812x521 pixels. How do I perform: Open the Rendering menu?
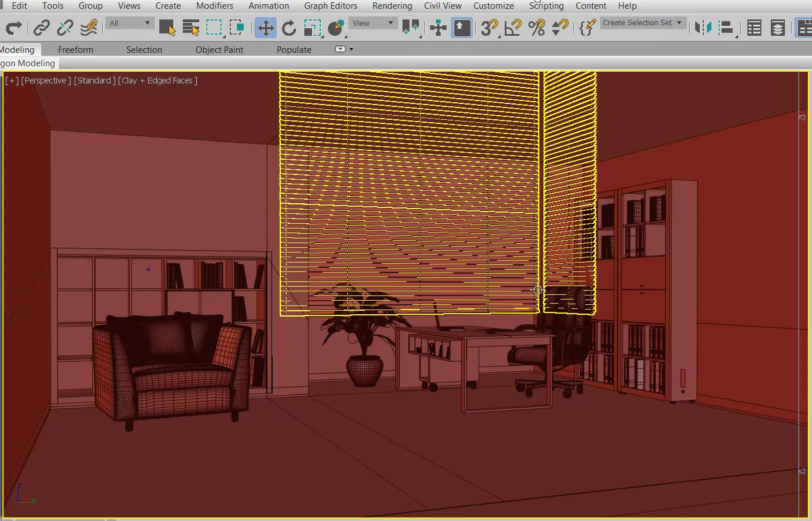pyautogui.click(x=392, y=6)
